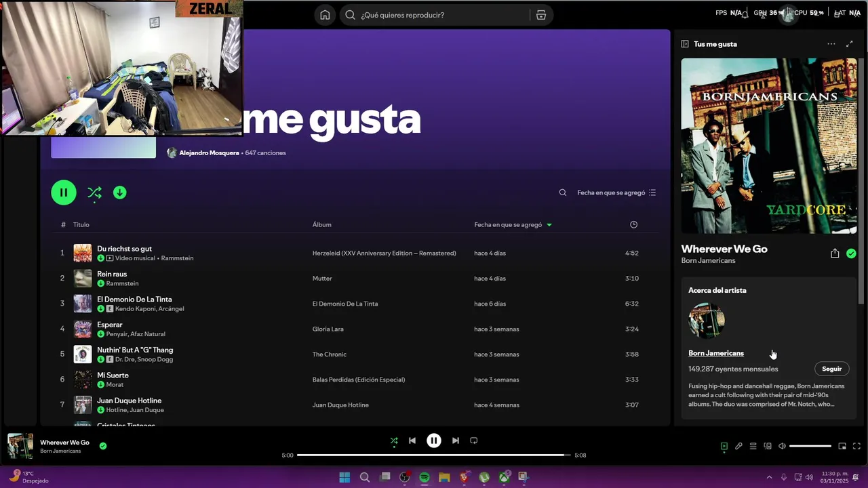Play the track "Du riechst so gut"
The width and height of the screenshot is (868, 488).
coord(124,249)
